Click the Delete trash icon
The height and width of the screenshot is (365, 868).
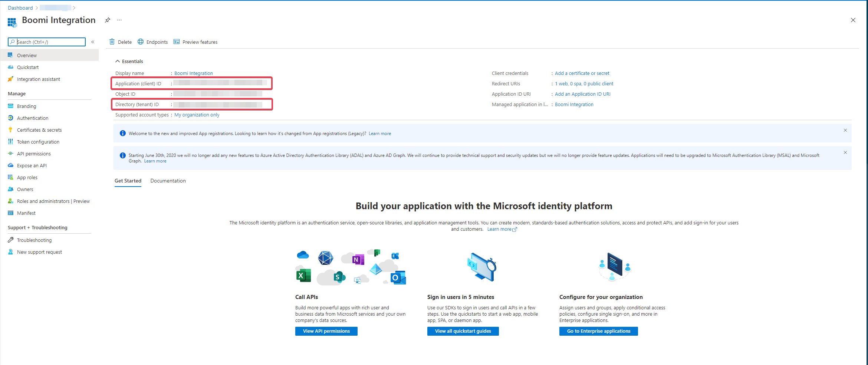coord(112,42)
